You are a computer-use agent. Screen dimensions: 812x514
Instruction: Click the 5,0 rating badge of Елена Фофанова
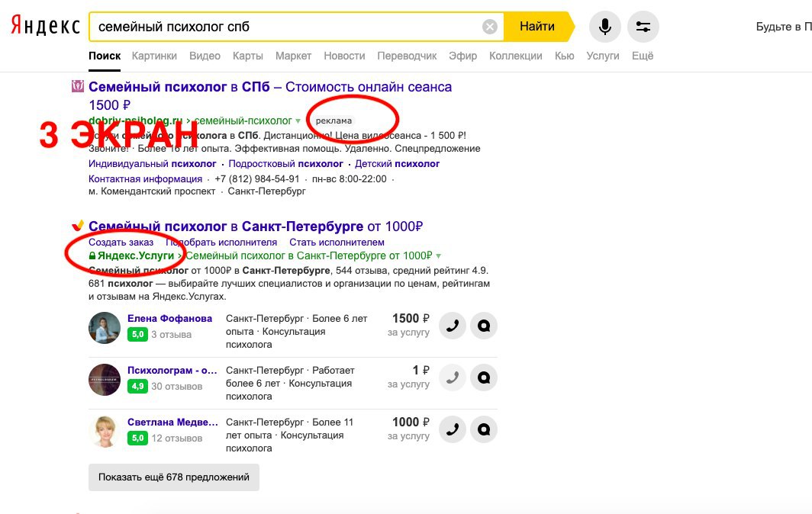coord(137,334)
